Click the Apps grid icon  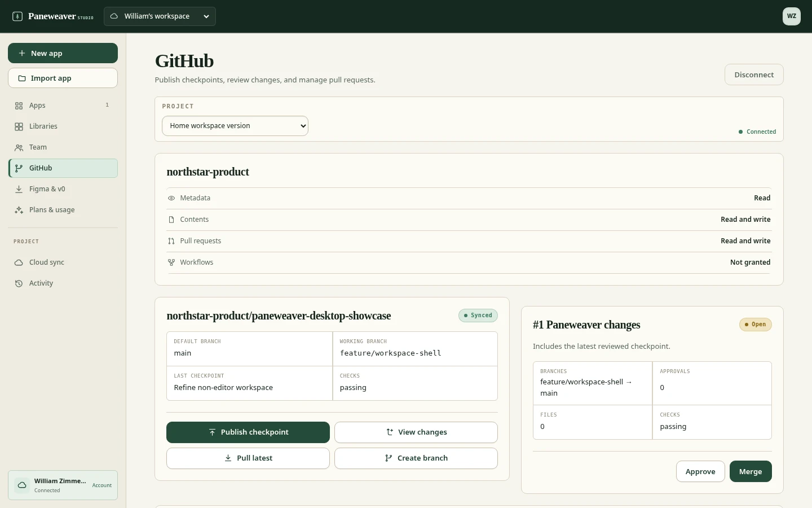[19, 106]
